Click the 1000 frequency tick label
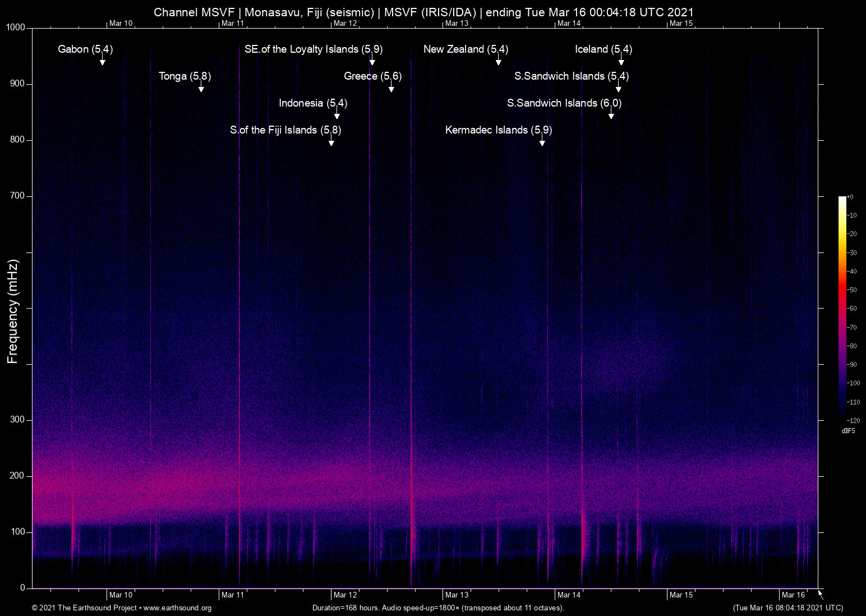The image size is (866, 616). 16,27
